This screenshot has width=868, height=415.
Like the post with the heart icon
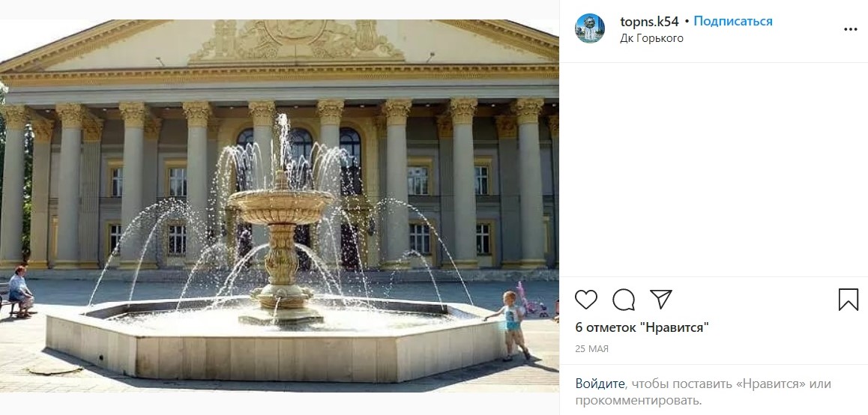[x=585, y=300]
